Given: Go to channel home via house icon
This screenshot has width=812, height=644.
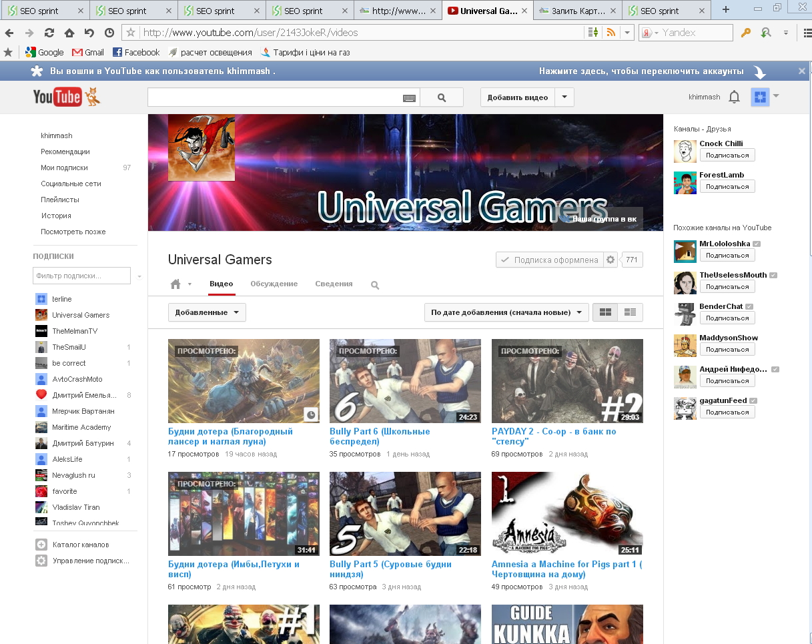Looking at the screenshot, I should coord(175,284).
